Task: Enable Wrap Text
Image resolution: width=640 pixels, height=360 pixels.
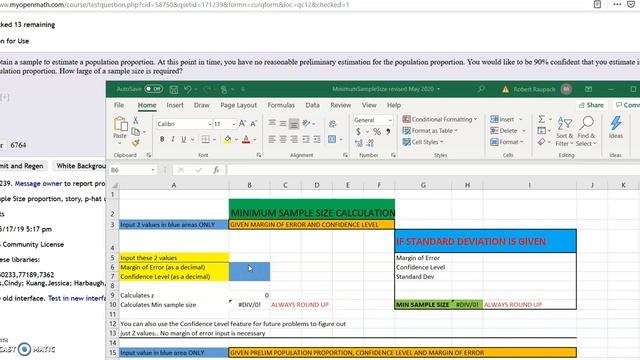Action: [333, 124]
